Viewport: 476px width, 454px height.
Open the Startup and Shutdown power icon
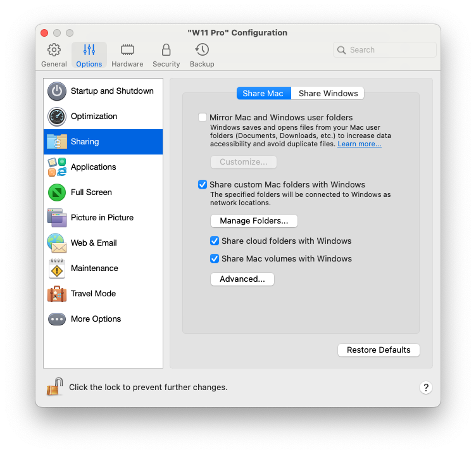pyautogui.click(x=57, y=91)
